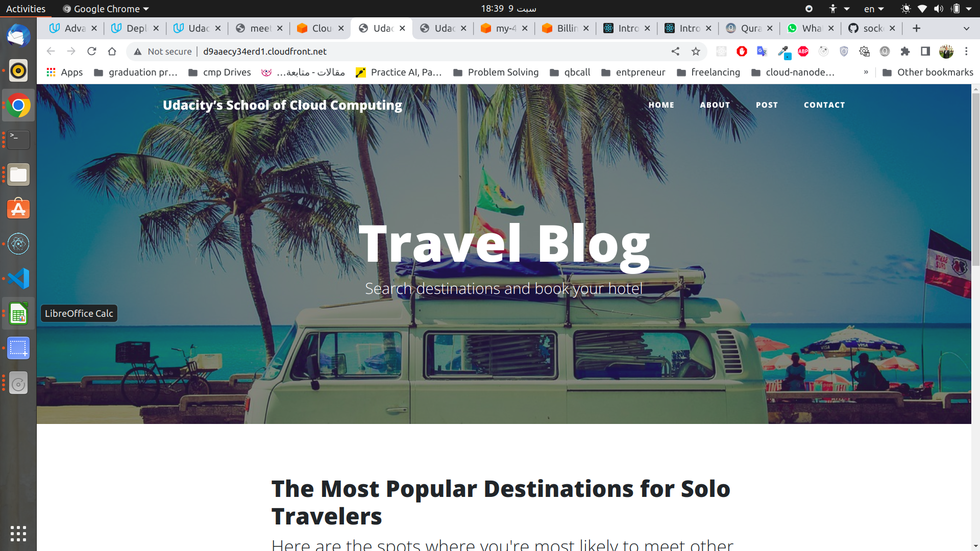The width and height of the screenshot is (980, 551).
Task: Open the AdBlock Plus extension icon
Action: [x=803, y=51]
